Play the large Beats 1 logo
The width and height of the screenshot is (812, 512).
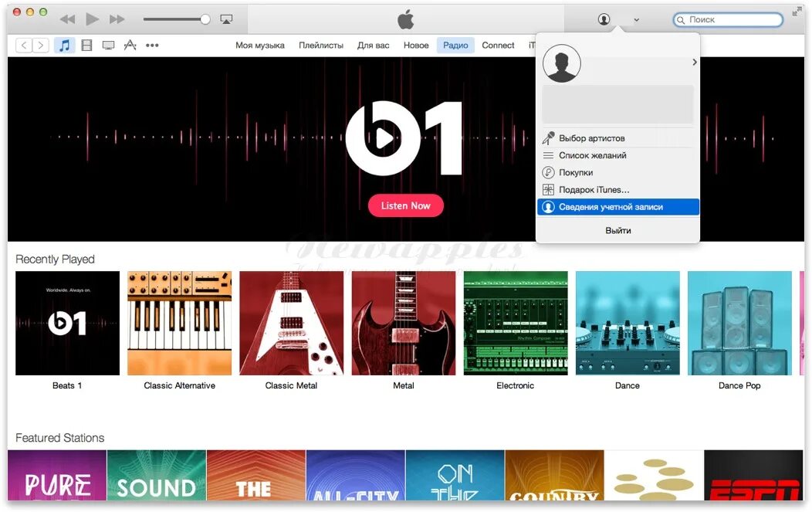click(x=404, y=138)
